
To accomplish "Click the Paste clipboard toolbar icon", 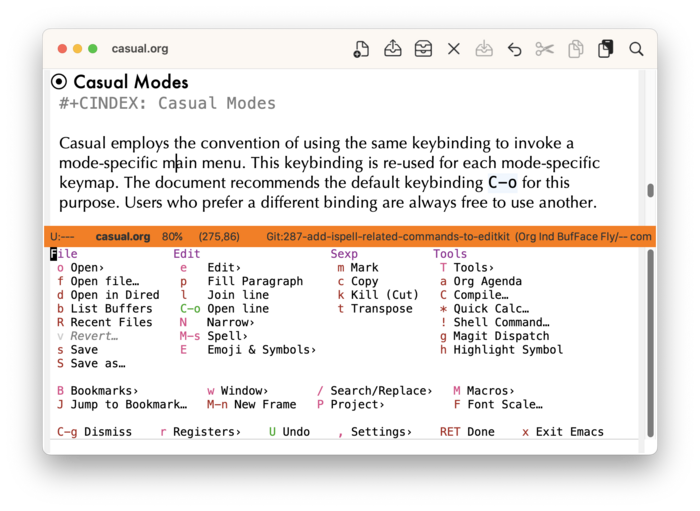I will [x=605, y=49].
